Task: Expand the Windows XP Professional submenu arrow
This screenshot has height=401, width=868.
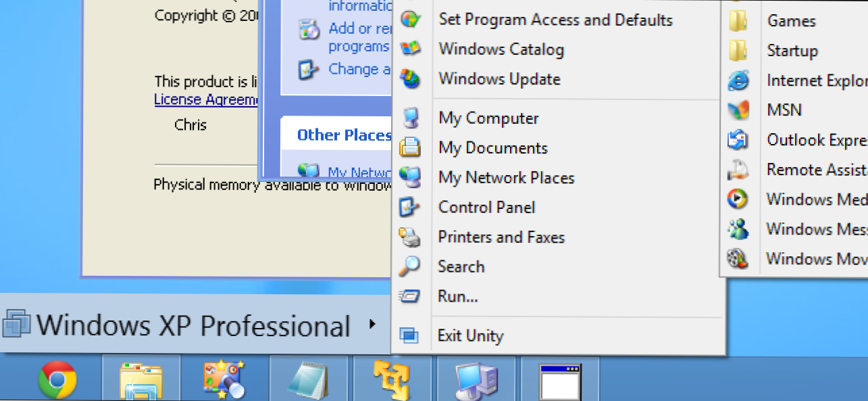Action: 372,325
